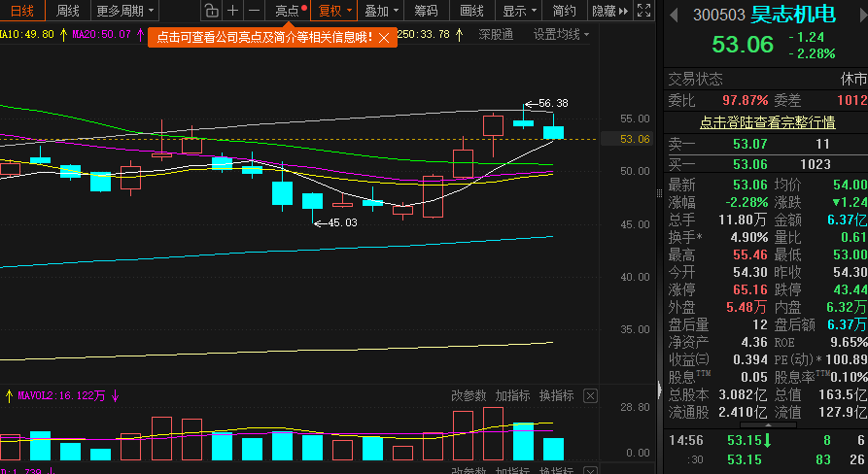The width and height of the screenshot is (868, 474).
Task: Open 更多周期 period dropdown
Action: tap(125, 11)
